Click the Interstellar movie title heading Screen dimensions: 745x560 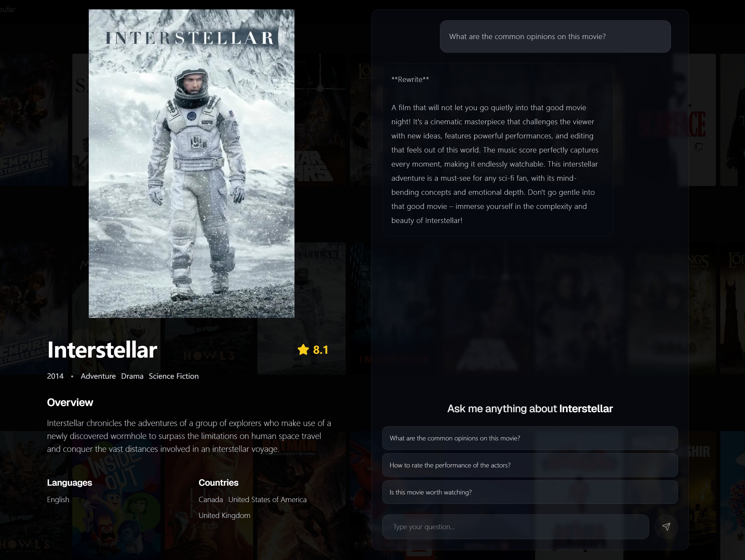coord(102,350)
